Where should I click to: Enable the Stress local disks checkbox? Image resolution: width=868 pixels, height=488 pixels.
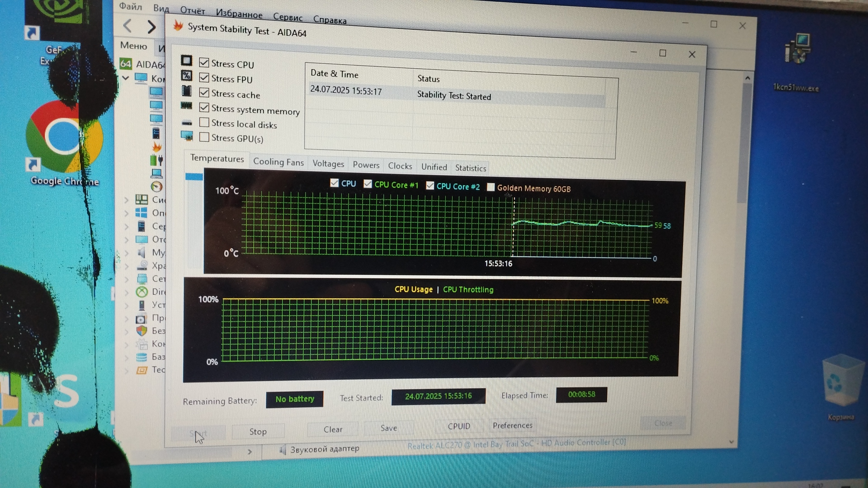(204, 122)
